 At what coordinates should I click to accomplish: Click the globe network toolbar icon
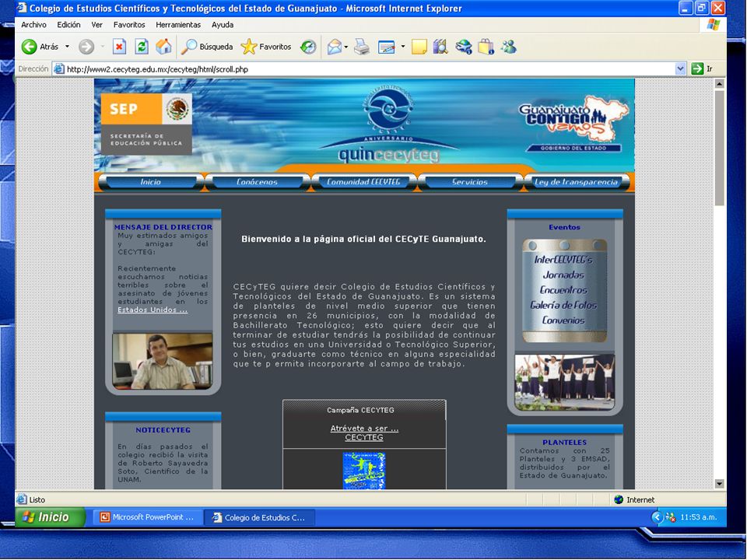click(x=463, y=47)
